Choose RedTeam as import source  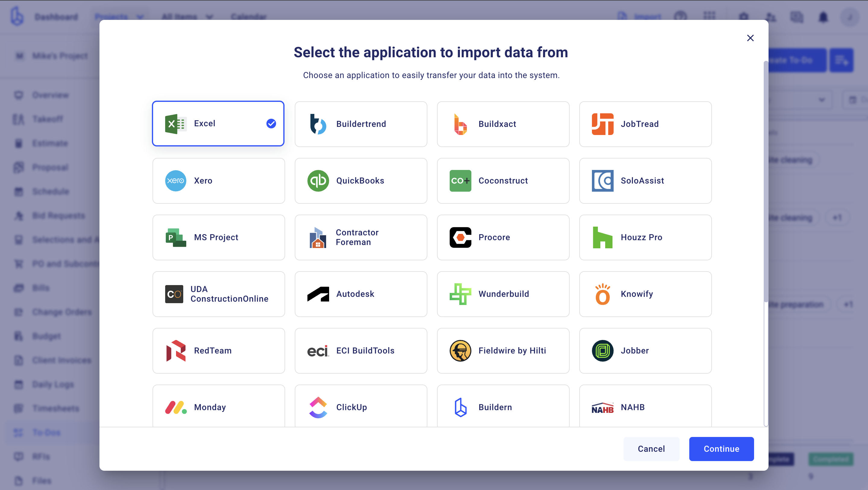(x=219, y=350)
